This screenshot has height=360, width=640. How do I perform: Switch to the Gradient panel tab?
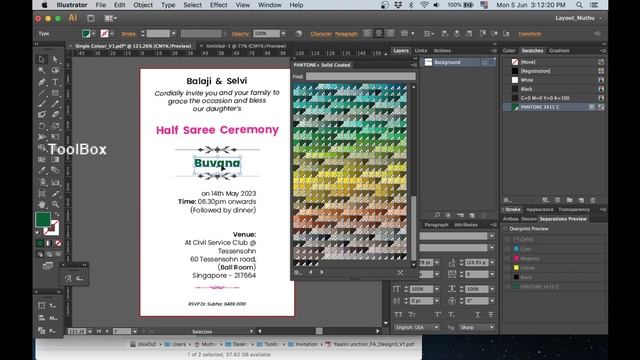559,51
